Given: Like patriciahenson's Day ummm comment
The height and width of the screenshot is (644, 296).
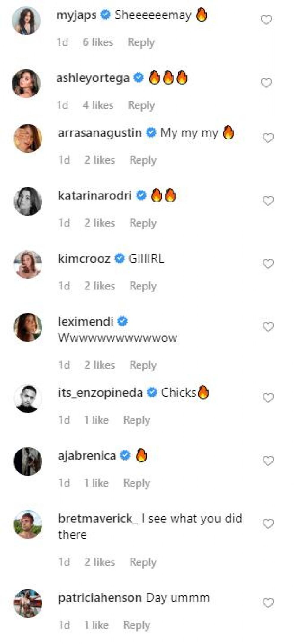Looking at the screenshot, I should coord(268,603).
